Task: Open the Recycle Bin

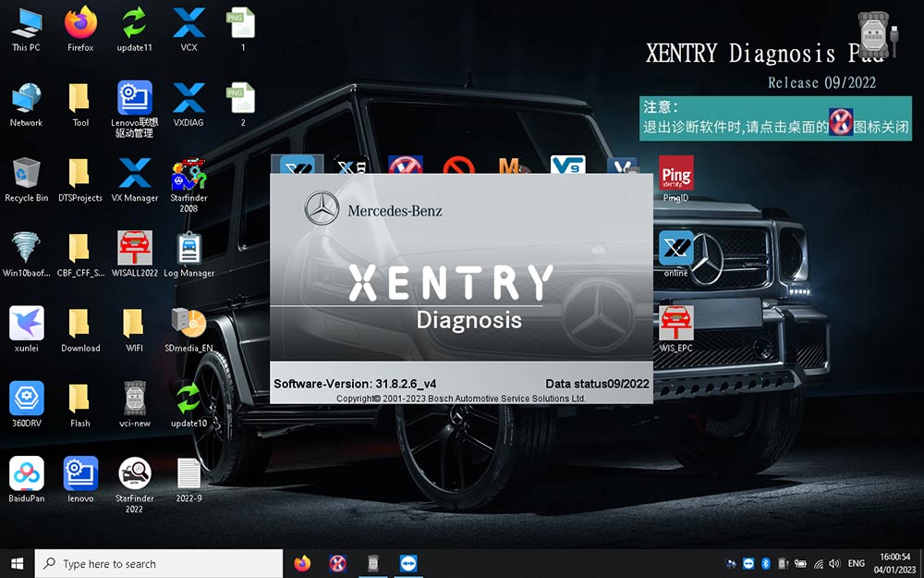Action: coord(27,180)
